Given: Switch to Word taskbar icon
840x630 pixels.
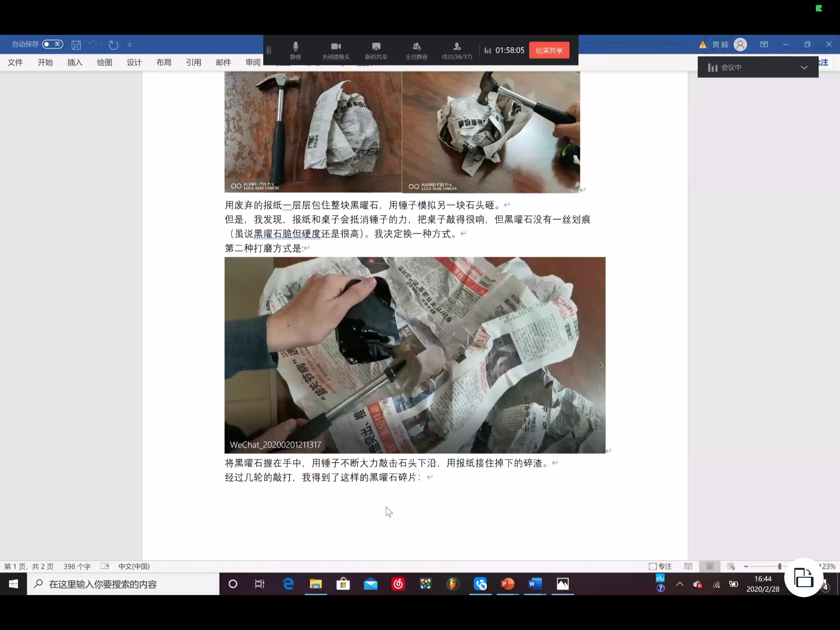Looking at the screenshot, I should (535, 584).
